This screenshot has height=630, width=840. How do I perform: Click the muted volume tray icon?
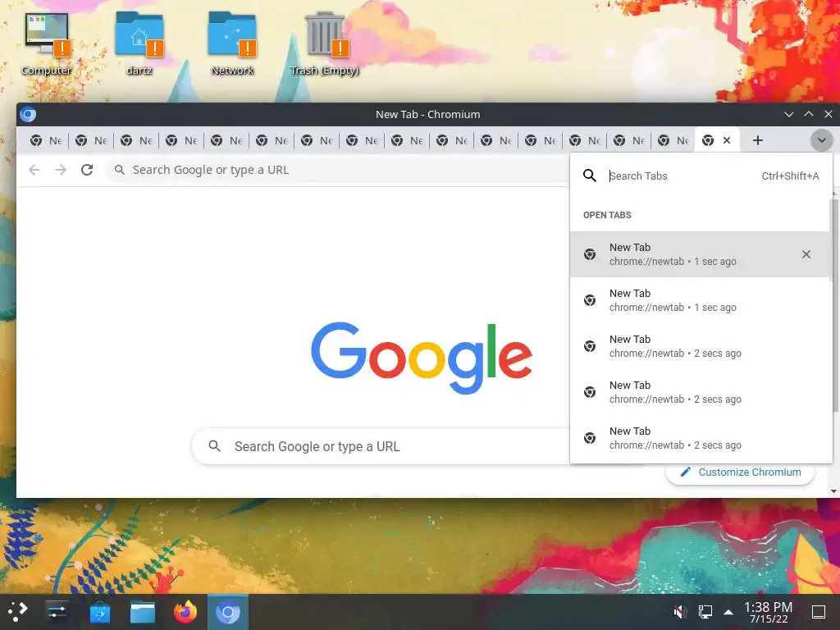[680, 612]
